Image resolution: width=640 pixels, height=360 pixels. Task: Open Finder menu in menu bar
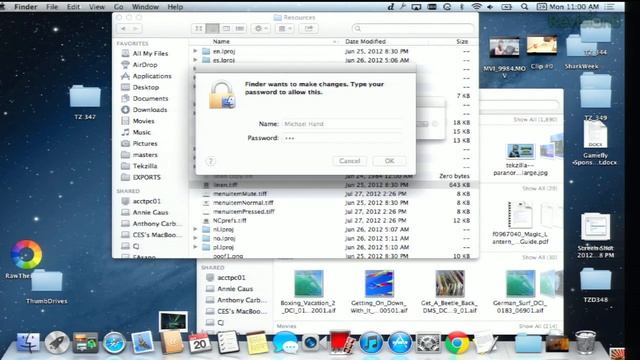pos(25,7)
